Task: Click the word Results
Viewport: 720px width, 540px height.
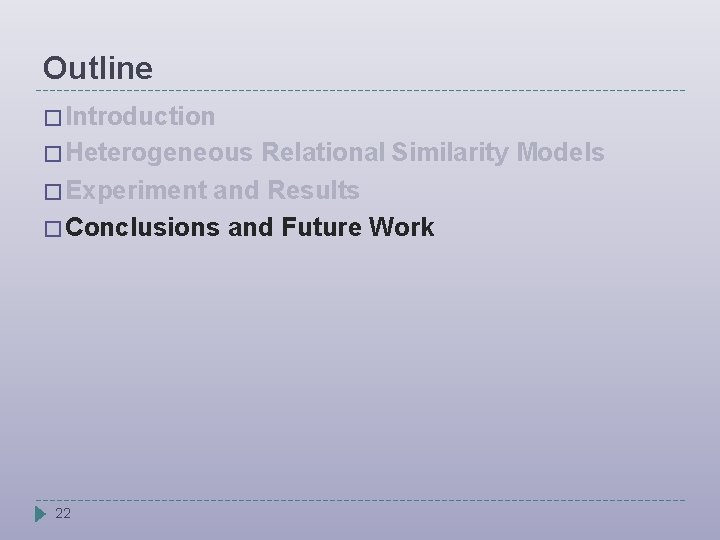Action: (309, 190)
